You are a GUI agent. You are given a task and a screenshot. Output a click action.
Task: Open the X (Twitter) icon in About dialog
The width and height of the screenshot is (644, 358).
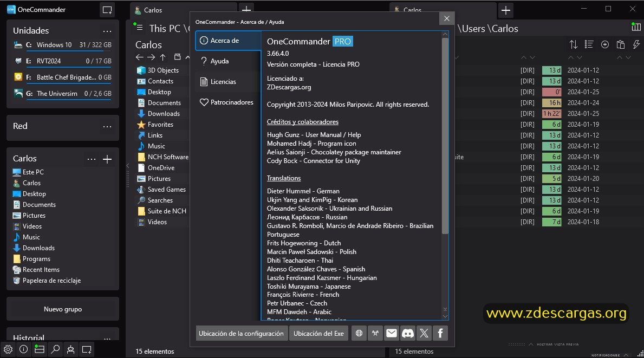424,334
